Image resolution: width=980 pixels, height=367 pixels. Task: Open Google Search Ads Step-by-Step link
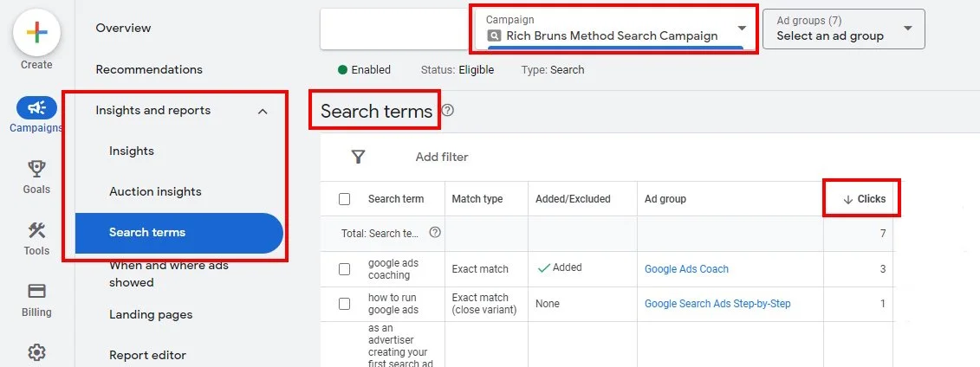click(717, 304)
